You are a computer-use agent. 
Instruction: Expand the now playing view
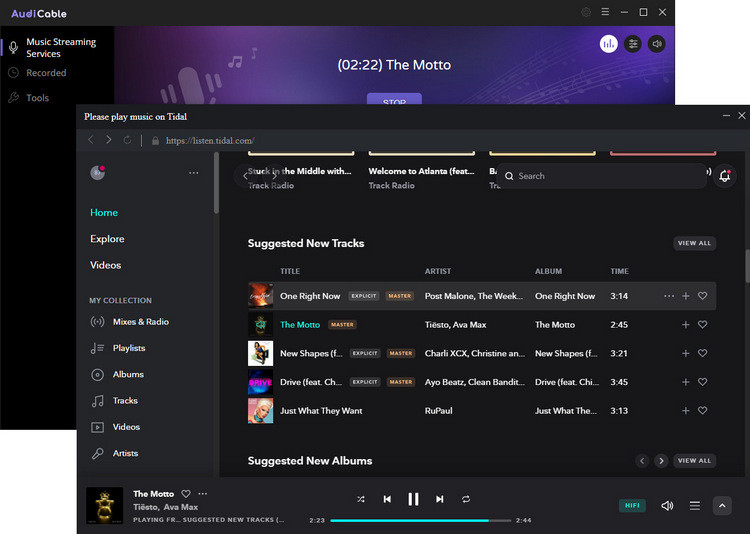(722, 506)
